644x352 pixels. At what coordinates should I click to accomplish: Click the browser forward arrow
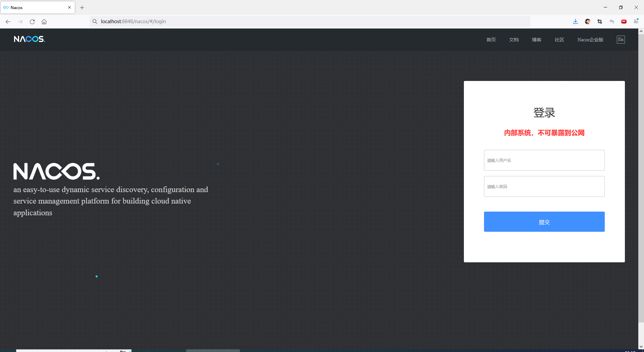20,21
